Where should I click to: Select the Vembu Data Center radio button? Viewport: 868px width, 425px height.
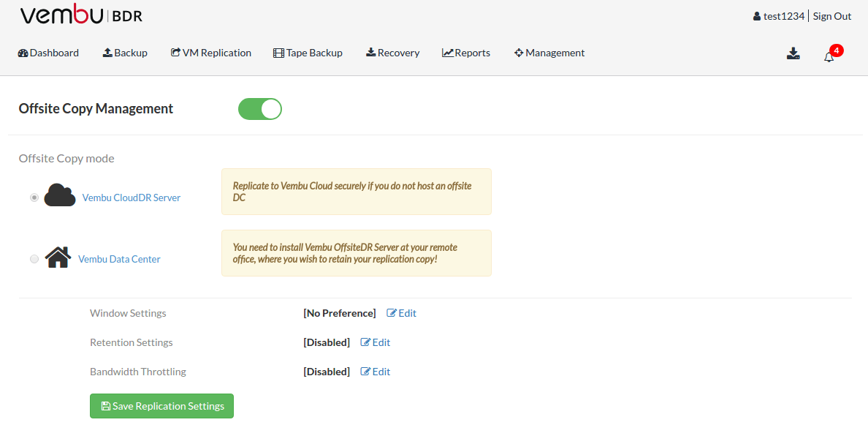tap(34, 259)
